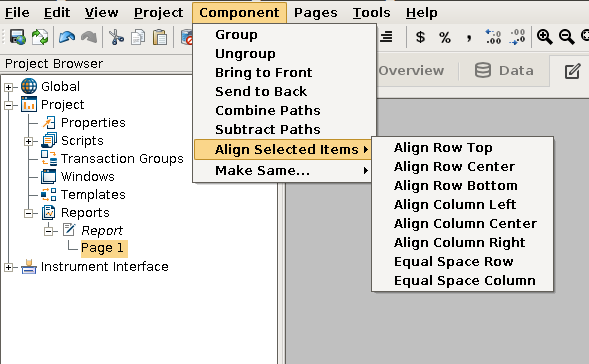This screenshot has width=589, height=364.
Task: Click the Copy icon in toolbar
Action: click(x=138, y=37)
